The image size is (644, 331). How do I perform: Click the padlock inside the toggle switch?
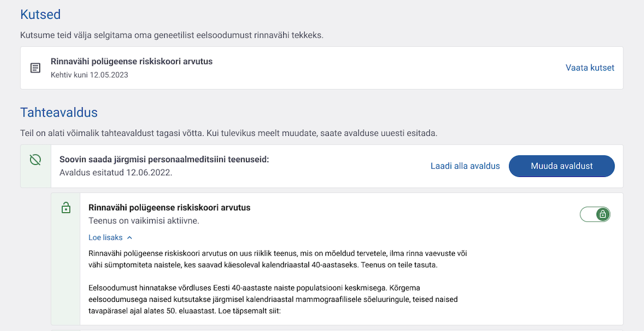(x=603, y=214)
